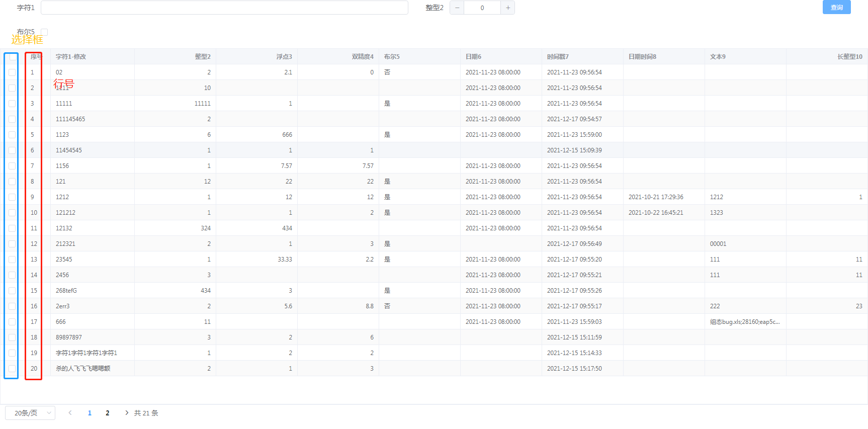The image size is (868, 429).
Task: Click the 字符1-修改 column header
Action: click(x=71, y=57)
